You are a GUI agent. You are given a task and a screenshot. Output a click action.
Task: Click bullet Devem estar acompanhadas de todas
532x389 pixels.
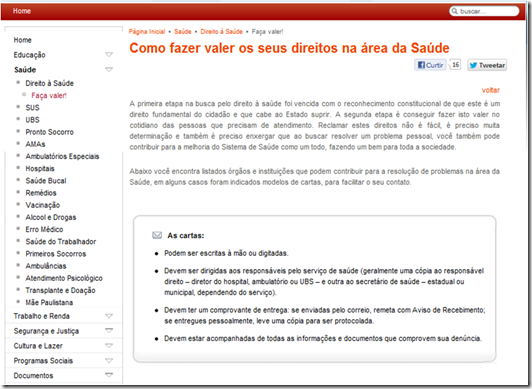pyautogui.click(x=323, y=338)
